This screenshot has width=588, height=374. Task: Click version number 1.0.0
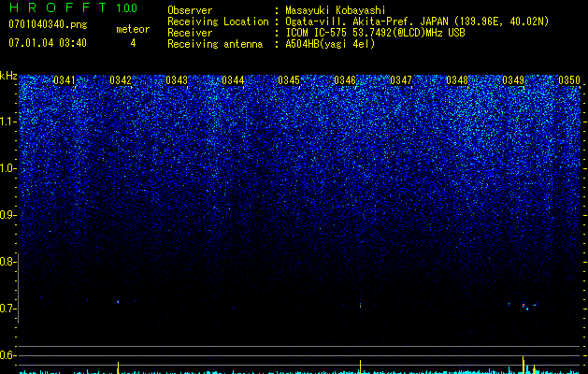[x=126, y=8]
